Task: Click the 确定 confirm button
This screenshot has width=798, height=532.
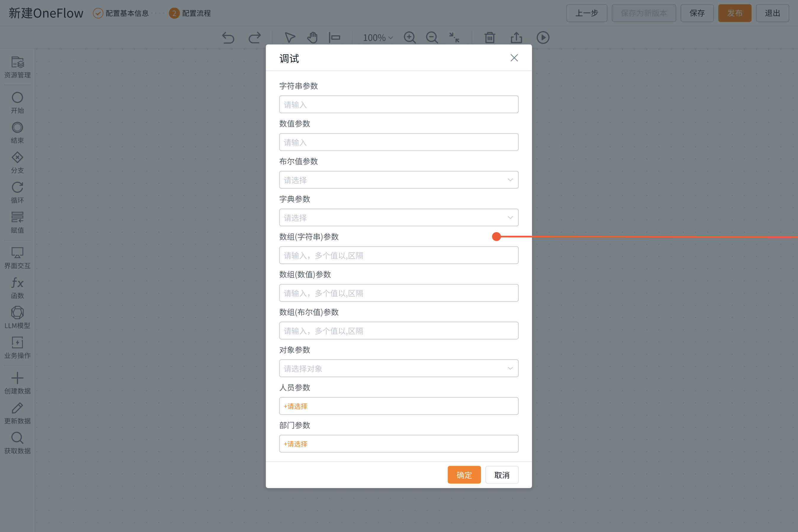Action: tap(464, 475)
